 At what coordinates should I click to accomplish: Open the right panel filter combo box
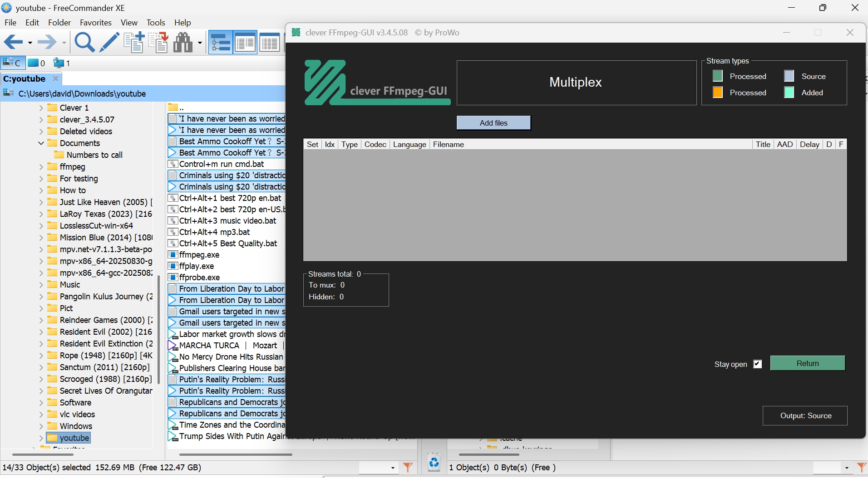[832, 467]
